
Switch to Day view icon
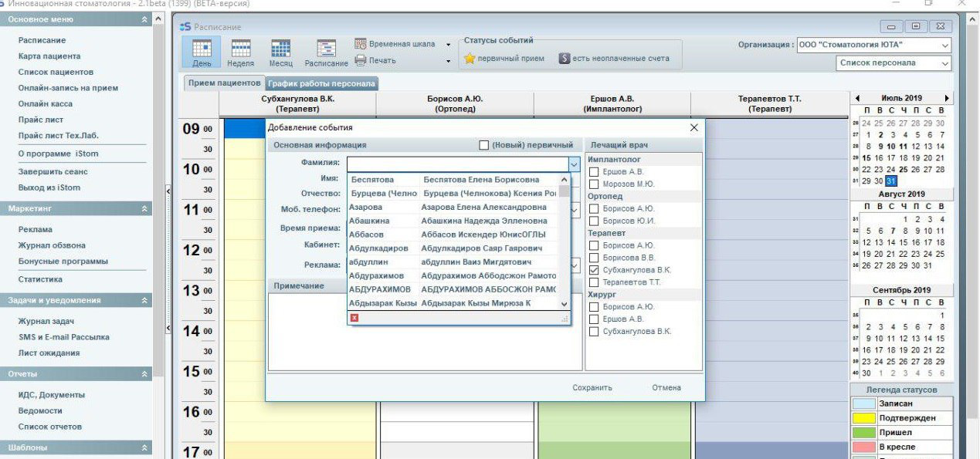click(x=201, y=52)
